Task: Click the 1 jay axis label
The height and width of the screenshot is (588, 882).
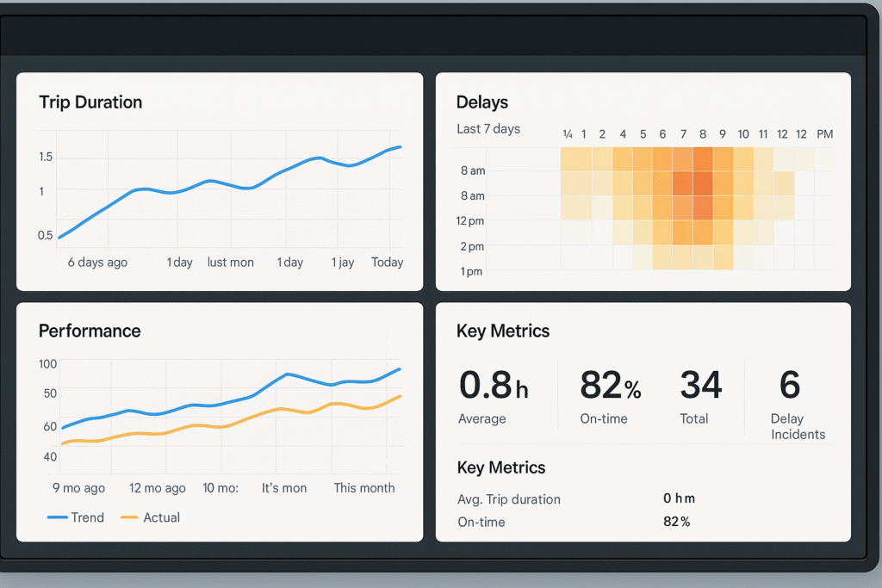Action: point(343,262)
